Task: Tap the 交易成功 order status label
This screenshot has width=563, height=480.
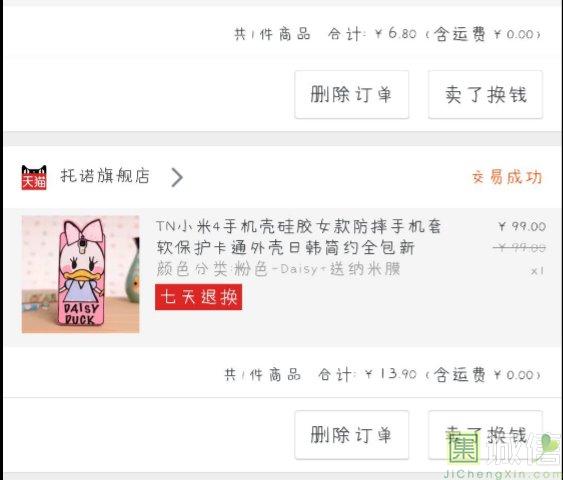Action: point(507,177)
